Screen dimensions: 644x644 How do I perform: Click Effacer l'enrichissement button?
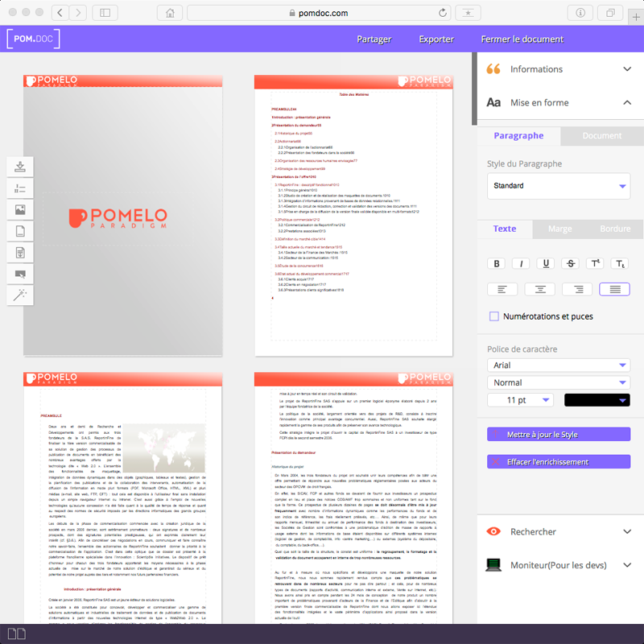pyautogui.click(x=559, y=462)
